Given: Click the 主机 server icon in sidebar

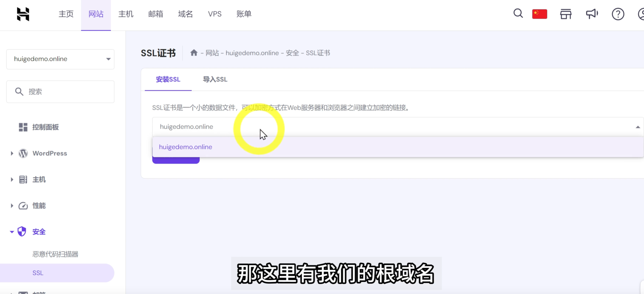Looking at the screenshot, I should 23,179.
